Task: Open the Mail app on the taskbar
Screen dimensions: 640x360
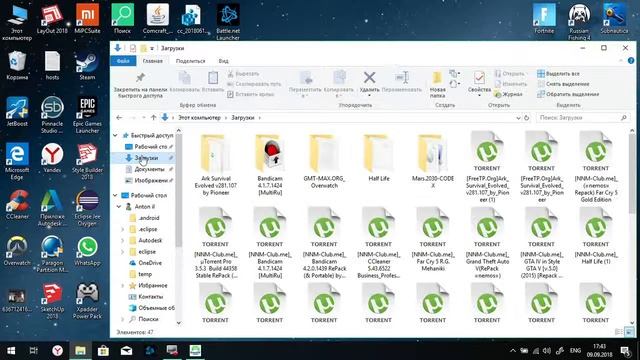Action: 127,351
